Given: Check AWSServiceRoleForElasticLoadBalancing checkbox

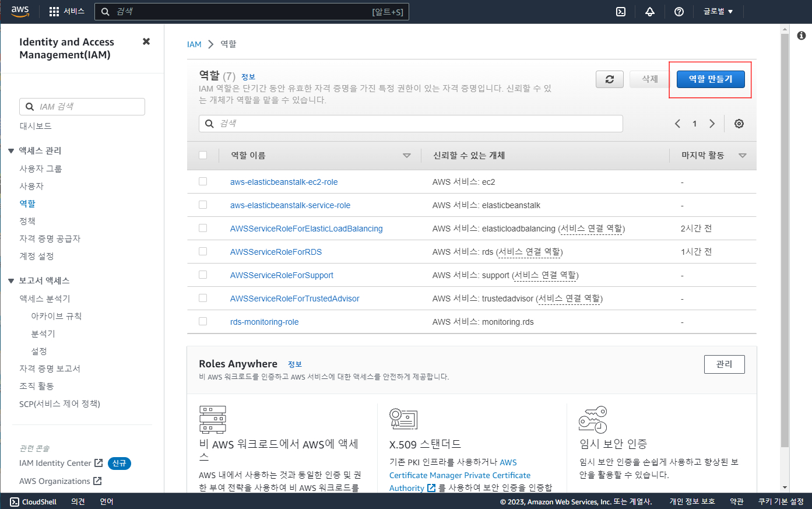Looking at the screenshot, I should pos(203,228).
